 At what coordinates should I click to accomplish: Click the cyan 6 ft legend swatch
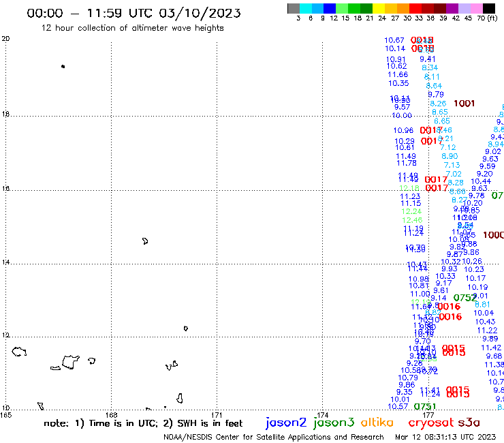tap(306, 8)
